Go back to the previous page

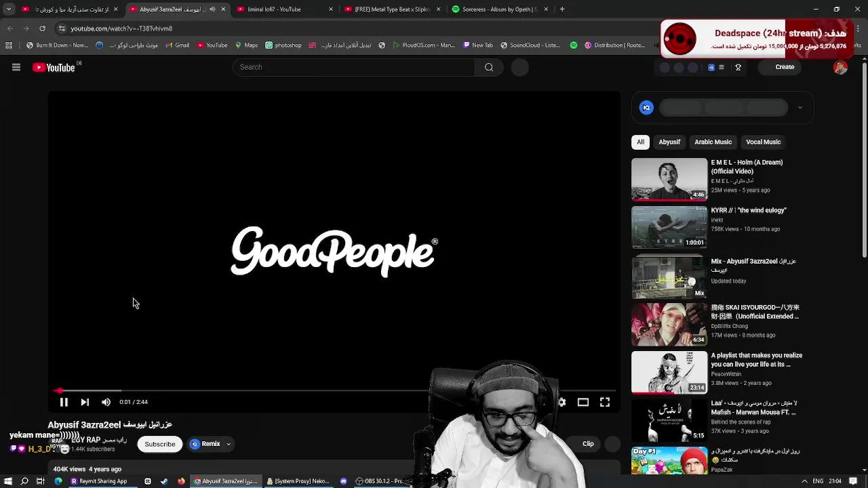(9, 28)
